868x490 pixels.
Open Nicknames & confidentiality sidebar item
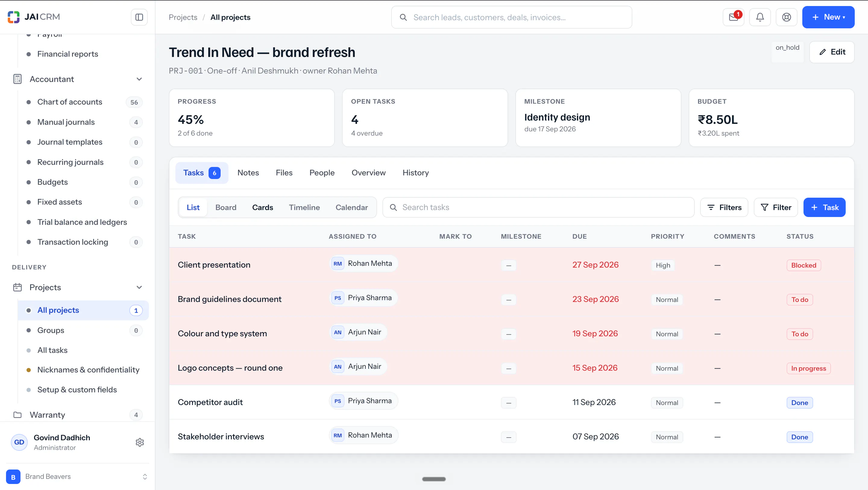coord(83,370)
